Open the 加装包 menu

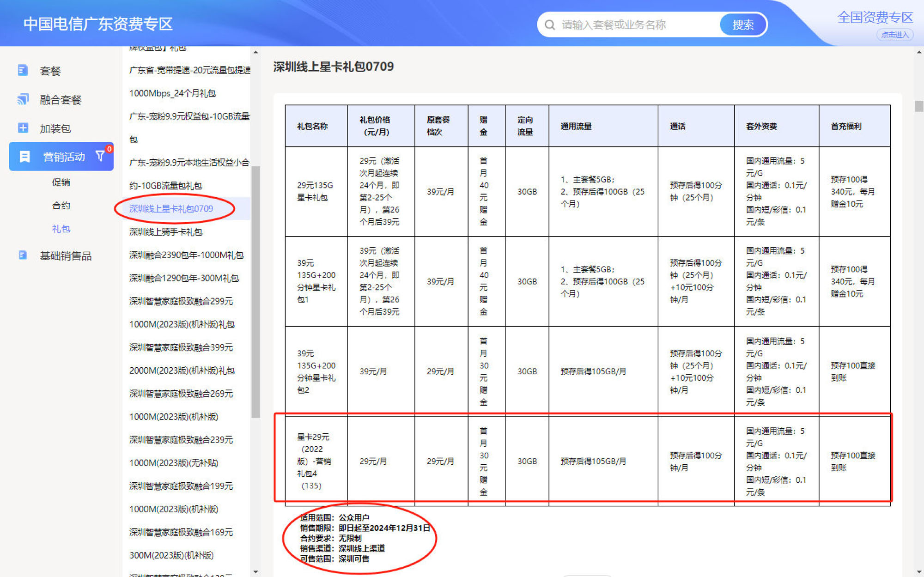(55, 128)
